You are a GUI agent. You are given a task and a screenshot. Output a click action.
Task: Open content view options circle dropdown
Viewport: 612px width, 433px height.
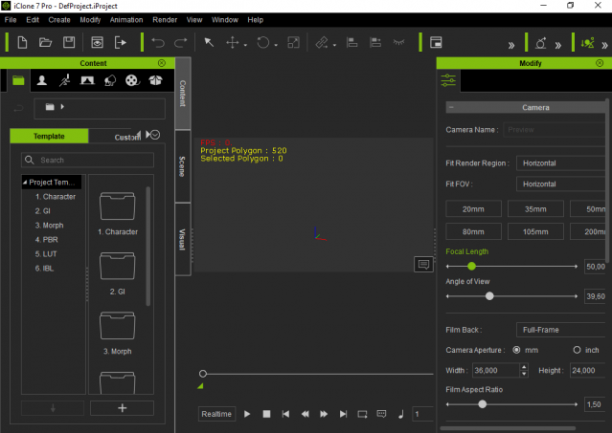(155, 135)
